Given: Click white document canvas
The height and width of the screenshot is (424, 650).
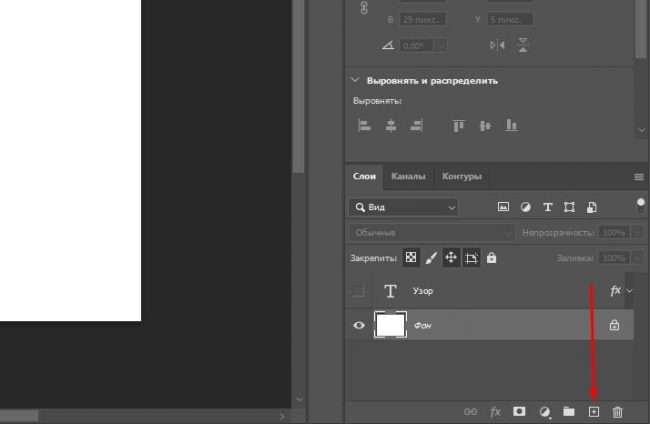Looking at the screenshot, I should [70, 160].
